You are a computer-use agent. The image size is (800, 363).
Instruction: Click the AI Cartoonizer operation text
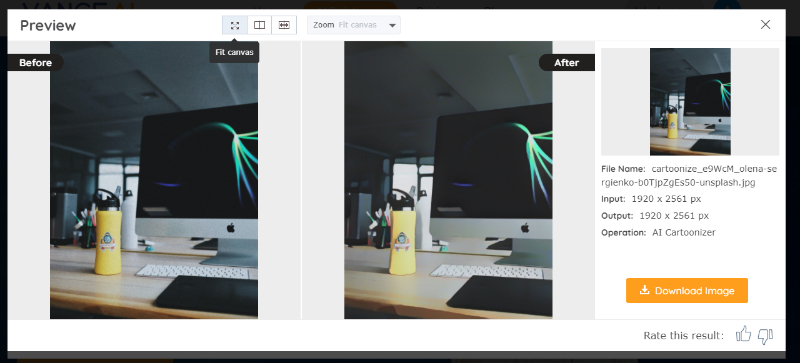684,233
